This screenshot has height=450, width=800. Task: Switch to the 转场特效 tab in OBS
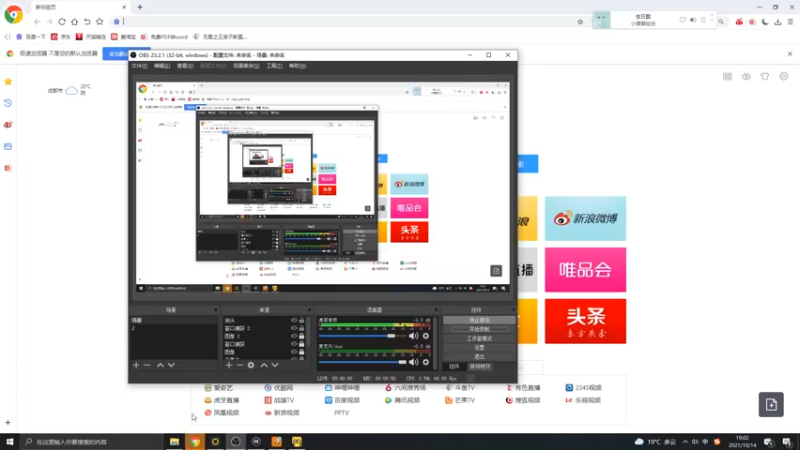[x=480, y=366]
